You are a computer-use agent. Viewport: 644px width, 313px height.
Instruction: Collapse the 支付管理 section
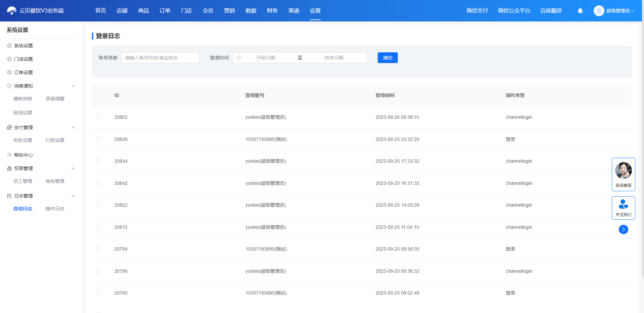coord(73,127)
